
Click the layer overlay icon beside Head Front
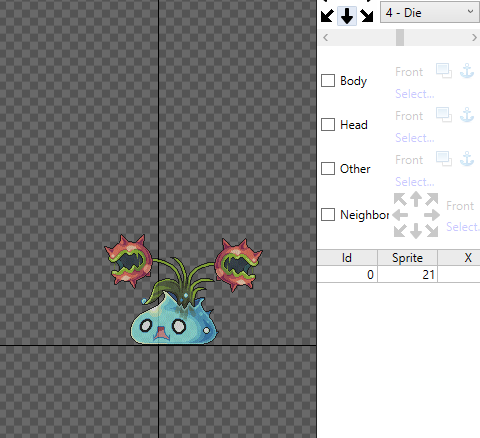click(x=444, y=115)
